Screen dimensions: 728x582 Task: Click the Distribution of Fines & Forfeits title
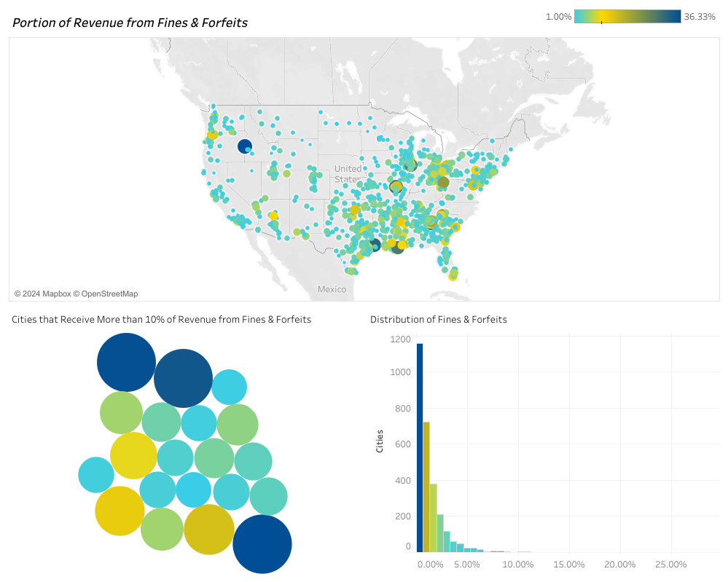click(438, 319)
